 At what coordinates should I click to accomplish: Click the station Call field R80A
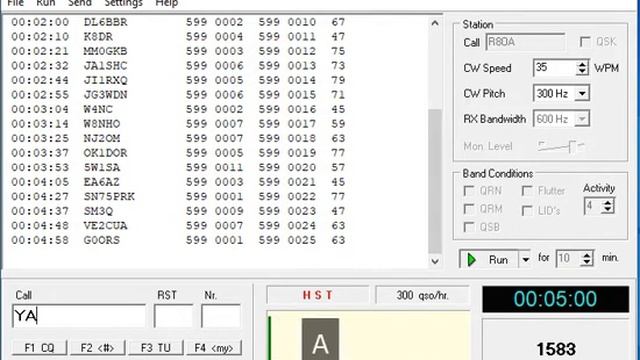[525, 42]
